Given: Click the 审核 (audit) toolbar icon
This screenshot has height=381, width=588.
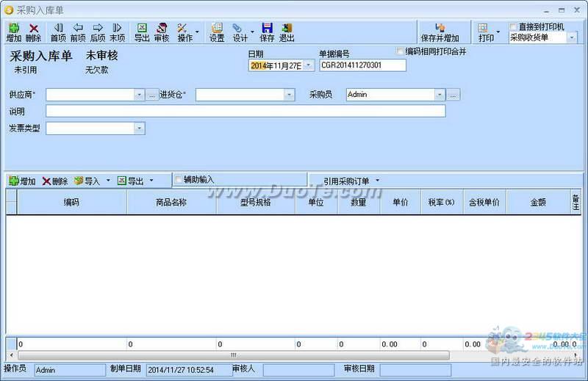Looking at the screenshot, I should coord(162,32).
